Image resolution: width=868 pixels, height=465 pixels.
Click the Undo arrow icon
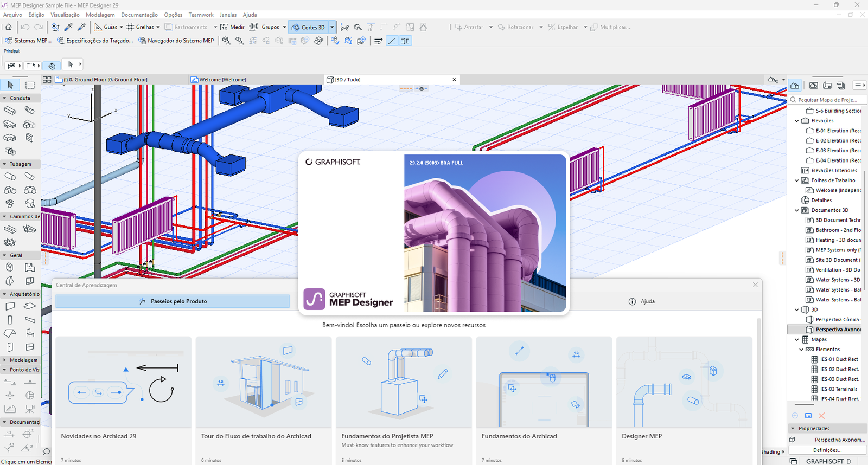pyautogui.click(x=25, y=27)
